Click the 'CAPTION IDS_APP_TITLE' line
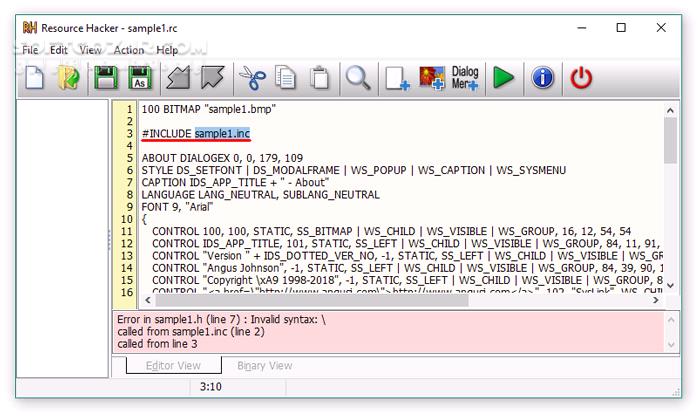Image resolution: width=700 pixels, height=417 pixels. (x=235, y=183)
